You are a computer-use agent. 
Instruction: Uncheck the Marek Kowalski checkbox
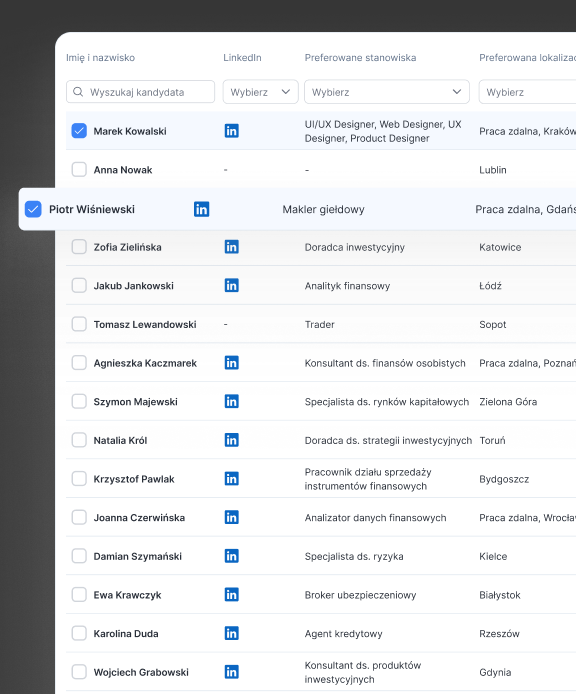click(79, 131)
